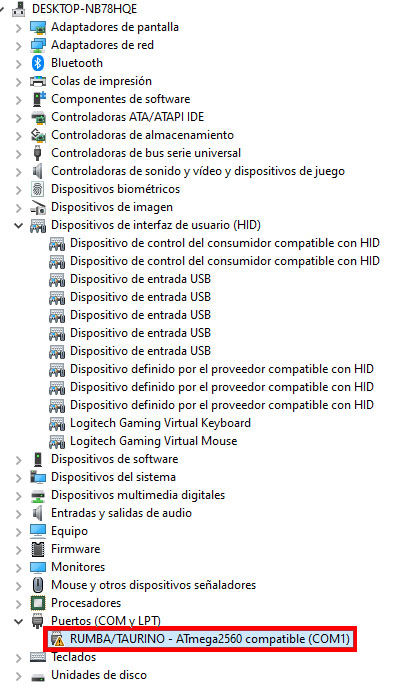Expand the Teclados category
Viewport: 410px width, 692px height.
(x=19, y=658)
